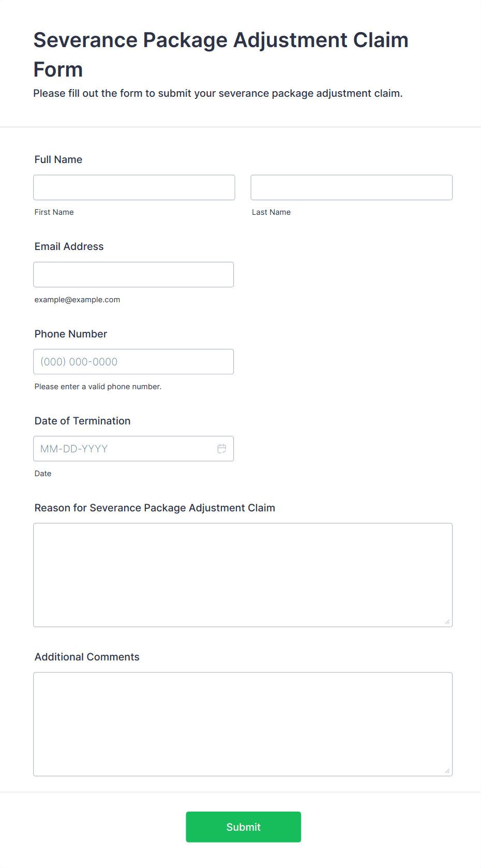
Task: Click the Email Address label
Action: (69, 246)
